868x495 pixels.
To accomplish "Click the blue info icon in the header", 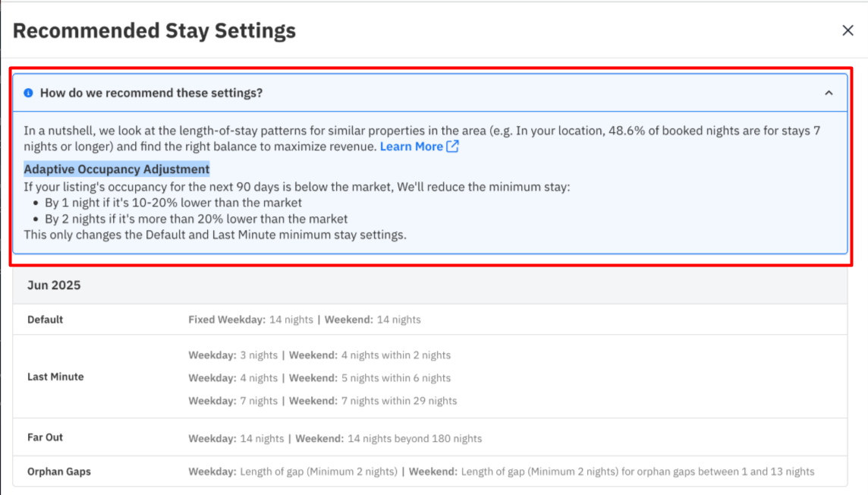I will pos(29,93).
